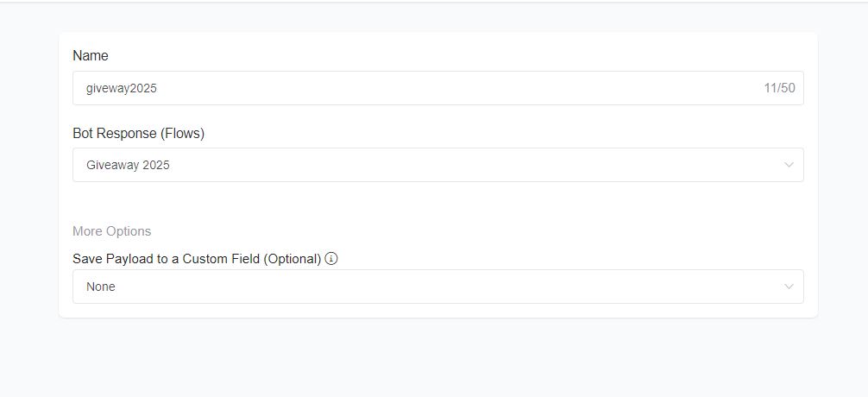Click the 11/50 character counter
The height and width of the screenshot is (397, 868).
point(779,88)
